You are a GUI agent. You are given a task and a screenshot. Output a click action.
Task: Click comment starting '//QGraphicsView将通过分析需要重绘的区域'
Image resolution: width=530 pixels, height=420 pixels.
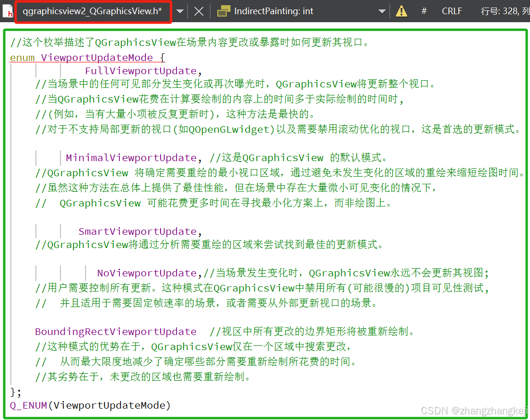pos(210,245)
